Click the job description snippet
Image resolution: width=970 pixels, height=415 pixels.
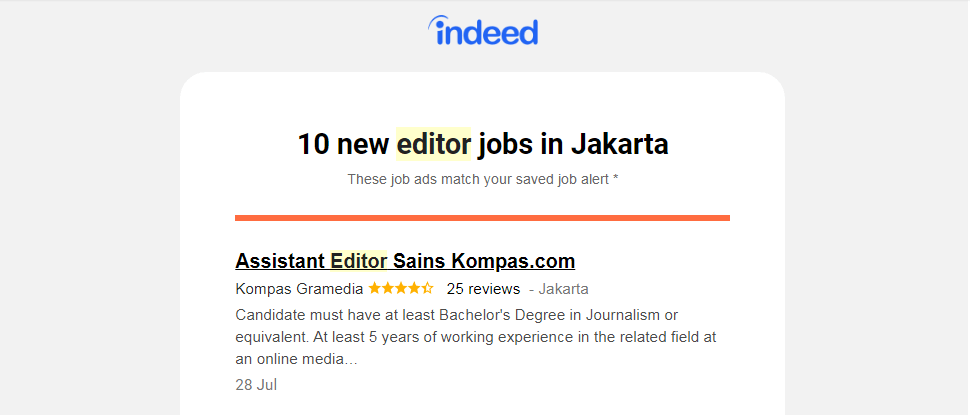[476, 336]
